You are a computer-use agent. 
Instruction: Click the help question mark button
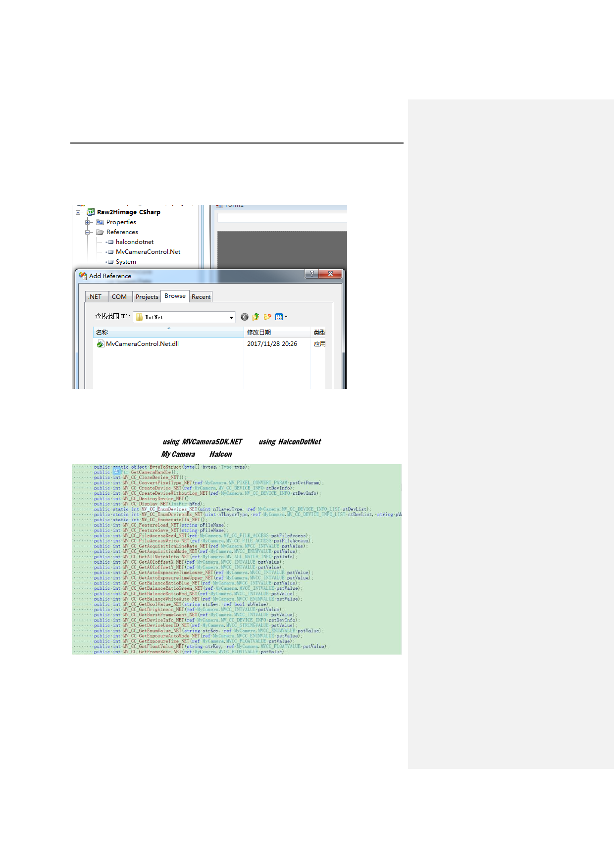[311, 274]
